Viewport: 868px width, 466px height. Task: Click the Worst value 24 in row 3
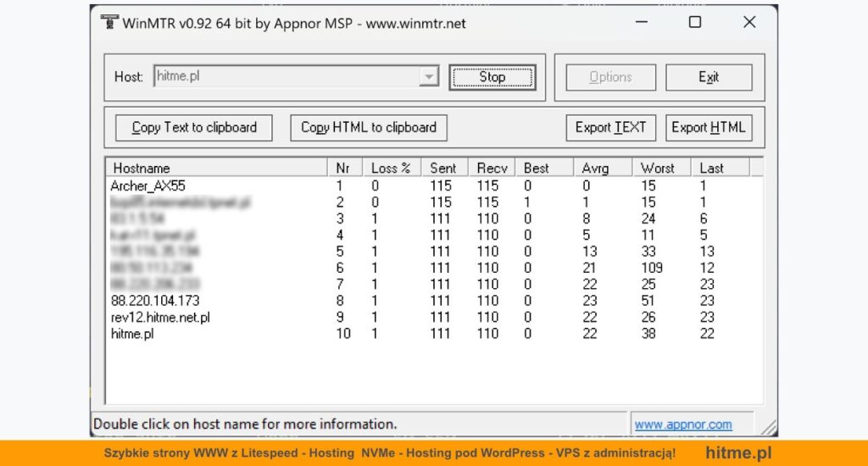click(648, 219)
